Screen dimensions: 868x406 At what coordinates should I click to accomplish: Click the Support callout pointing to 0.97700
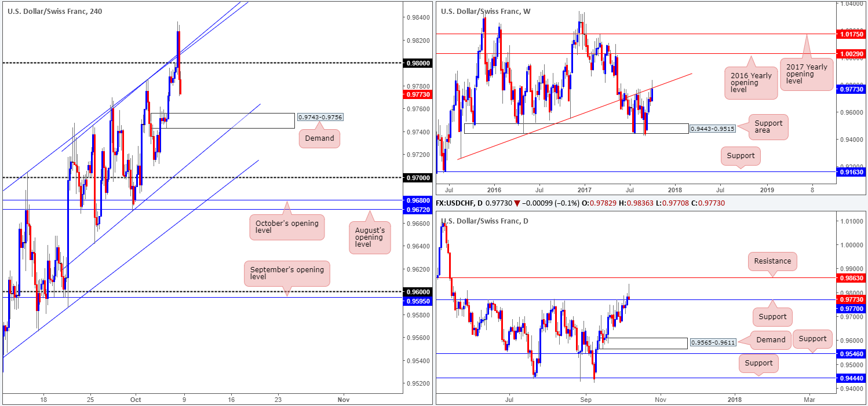pyautogui.click(x=772, y=316)
